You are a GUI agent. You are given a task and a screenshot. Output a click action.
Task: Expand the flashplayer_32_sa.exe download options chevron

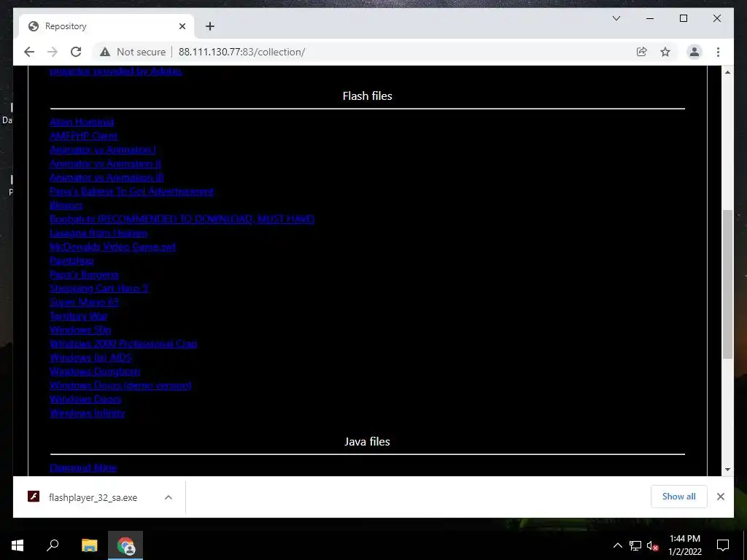pyautogui.click(x=169, y=497)
